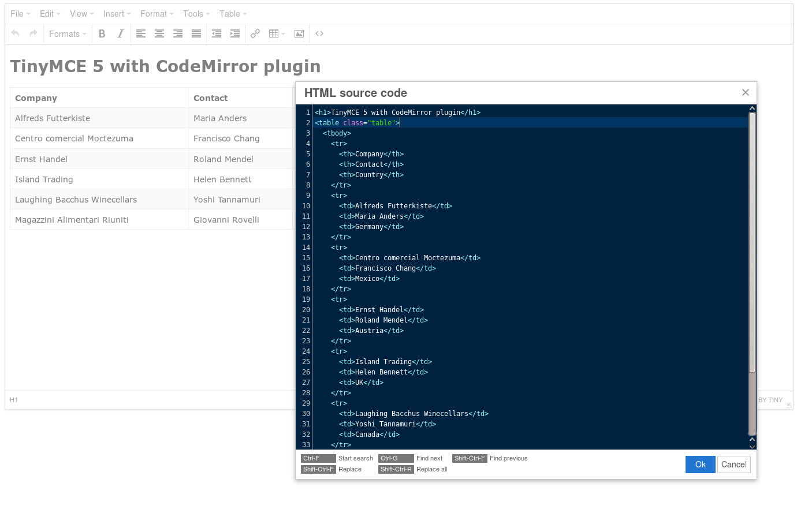Click the Shift-Ctrl-R Replace all hint
This screenshot has width=797, height=532.
click(x=413, y=470)
